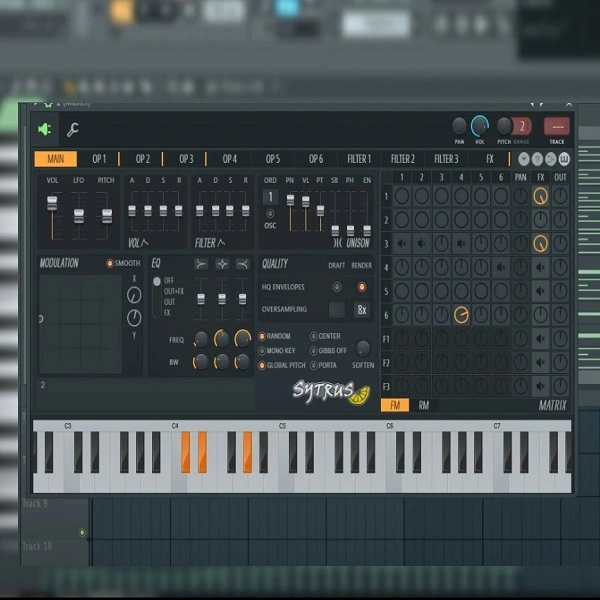Enable the PORTA option
This screenshot has height=600, width=600.
tap(323, 365)
